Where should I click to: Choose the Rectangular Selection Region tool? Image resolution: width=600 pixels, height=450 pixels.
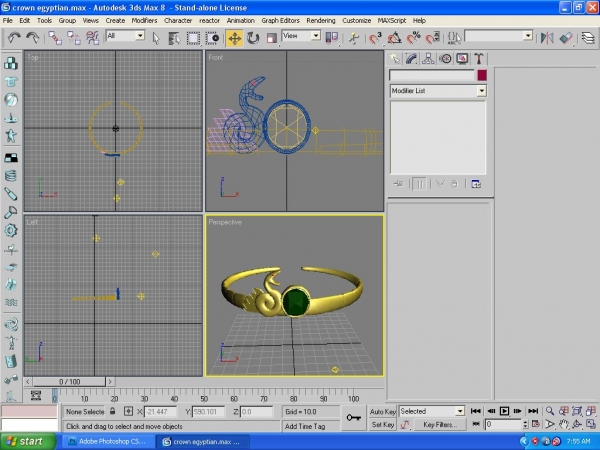(193, 38)
